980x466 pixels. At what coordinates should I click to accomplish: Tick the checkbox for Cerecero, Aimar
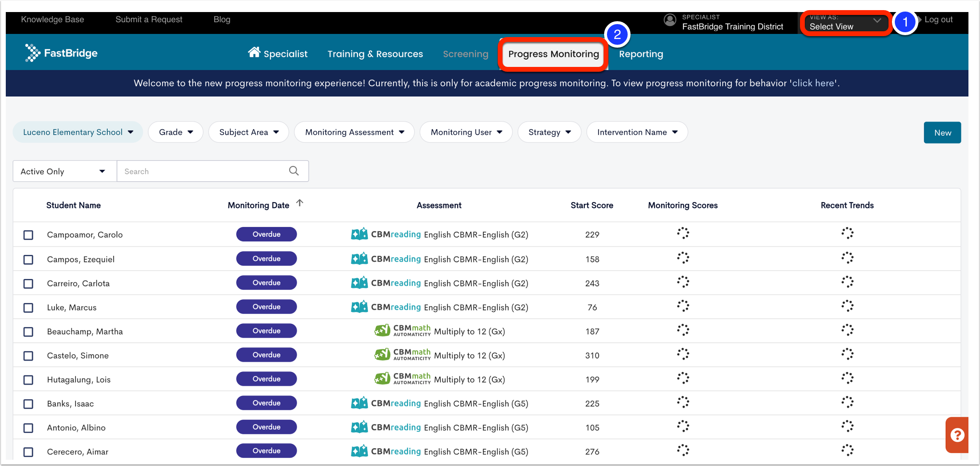(28, 452)
